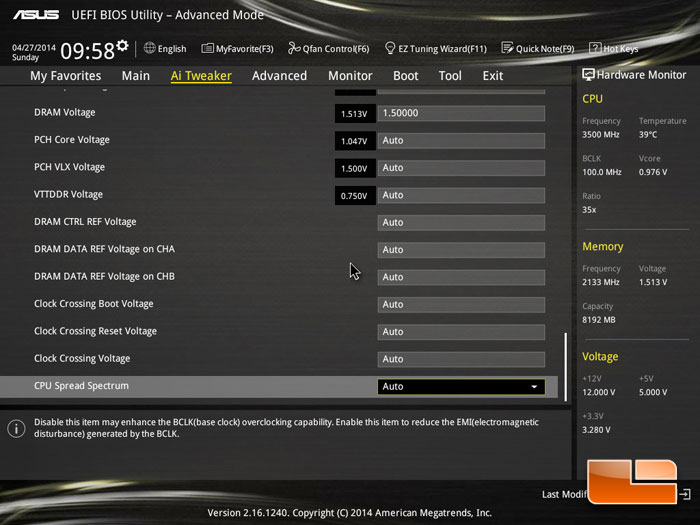
Task: Select the Clock Crossing Reset Voltage label
Action: (96, 331)
